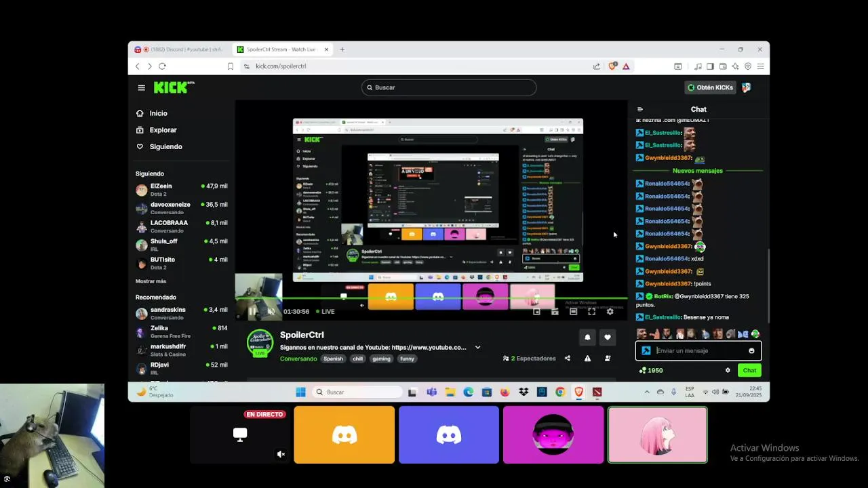Click the 1950 channel points balance

(x=651, y=370)
